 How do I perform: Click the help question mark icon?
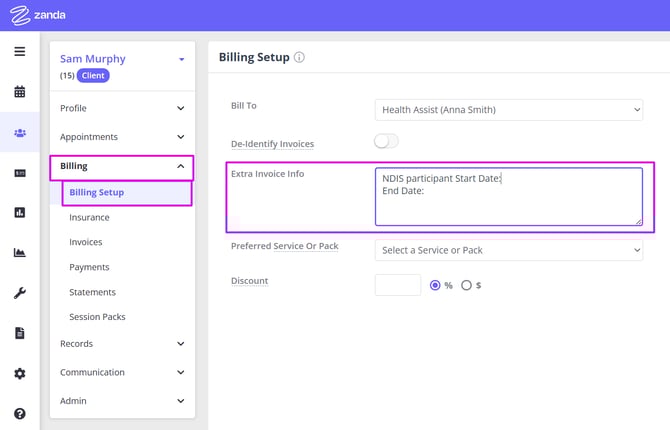19,413
